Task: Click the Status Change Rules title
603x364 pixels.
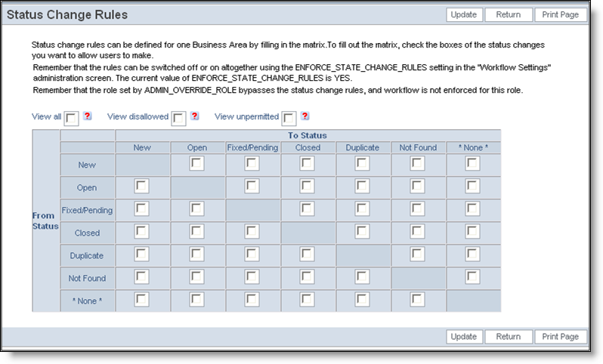Action: click(67, 14)
